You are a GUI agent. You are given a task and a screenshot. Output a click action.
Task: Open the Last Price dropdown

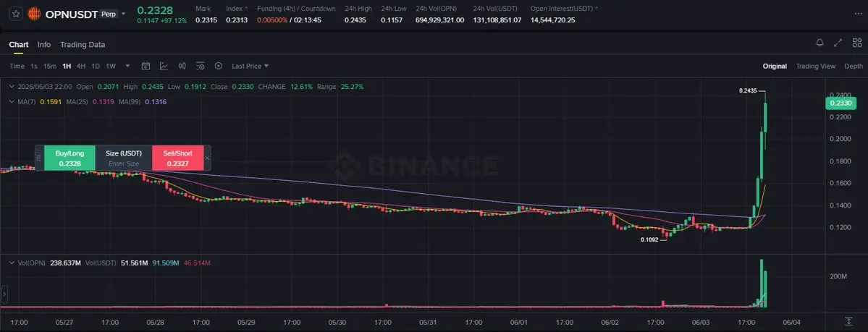250,67
